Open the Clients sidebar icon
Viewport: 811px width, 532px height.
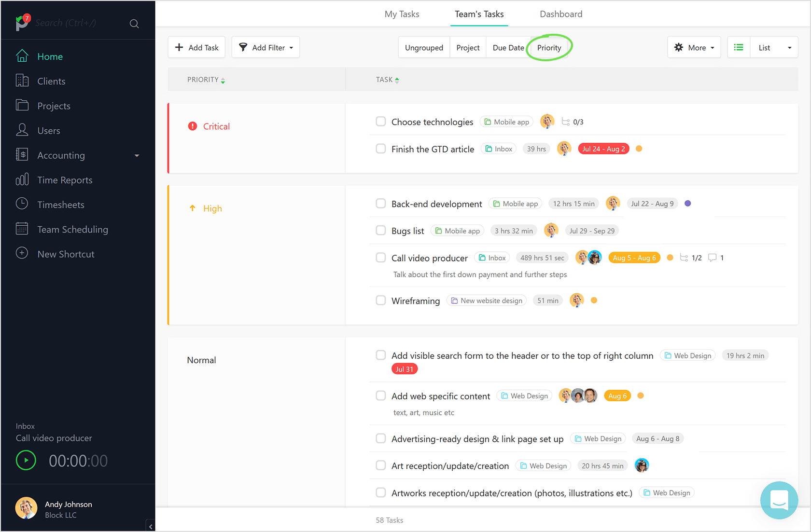click(22, 81)
